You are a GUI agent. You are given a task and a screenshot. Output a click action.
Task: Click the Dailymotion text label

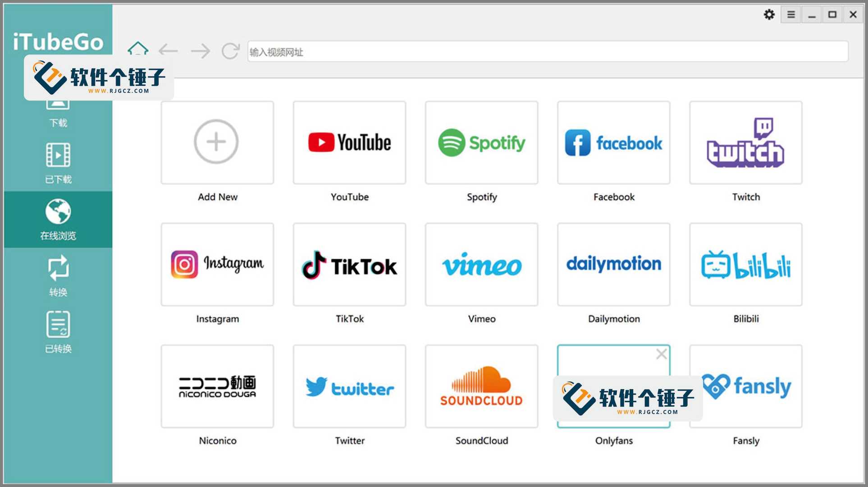[614, 319]
